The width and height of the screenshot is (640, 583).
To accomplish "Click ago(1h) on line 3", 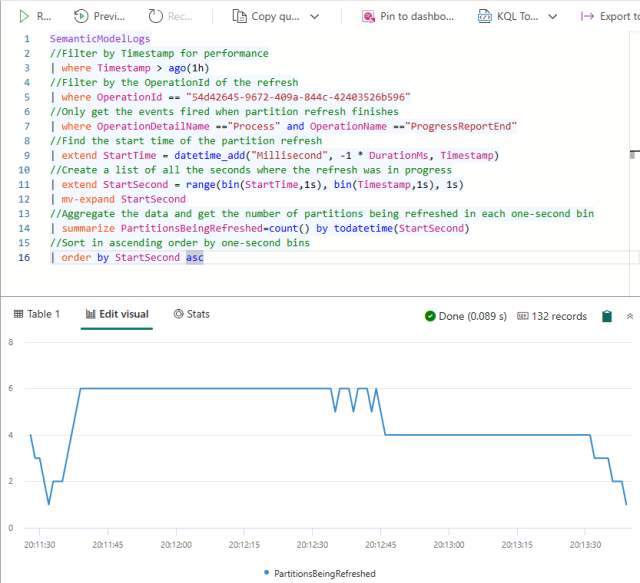I will [189, 68].
